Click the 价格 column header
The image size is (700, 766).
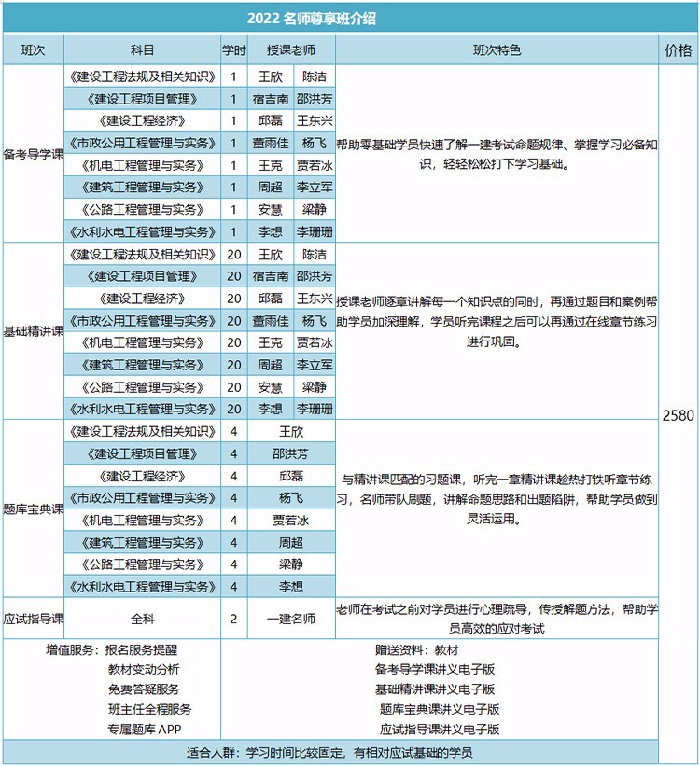point(679,49)
